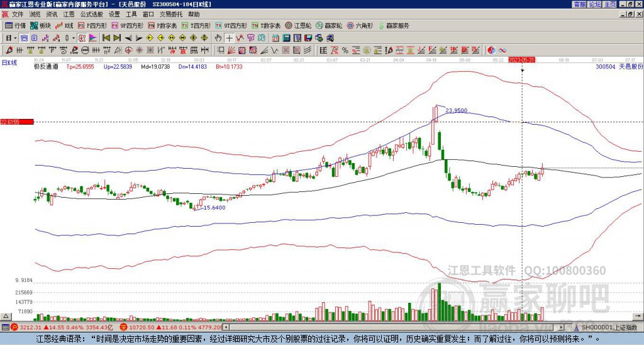Open the 板块 sector view
The image size is (644, 345).
(40, 25)
